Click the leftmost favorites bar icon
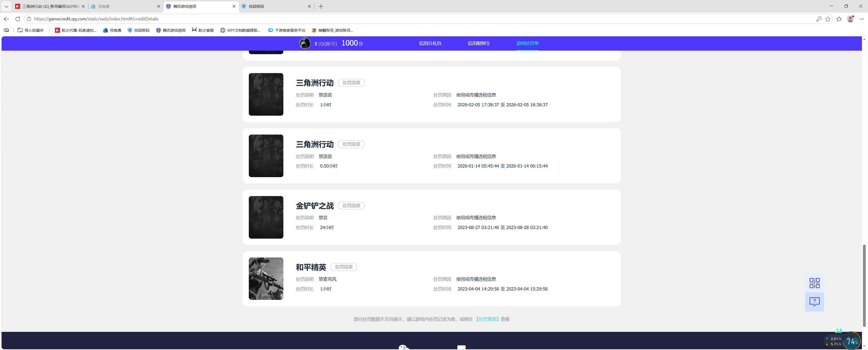Viewport: 868px width, 350px height. tap(6, 30)
